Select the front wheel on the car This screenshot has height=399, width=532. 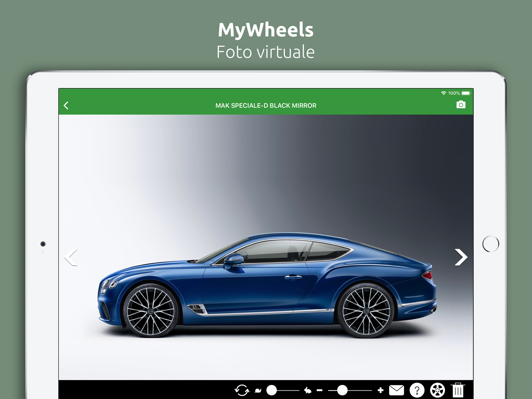151,311
